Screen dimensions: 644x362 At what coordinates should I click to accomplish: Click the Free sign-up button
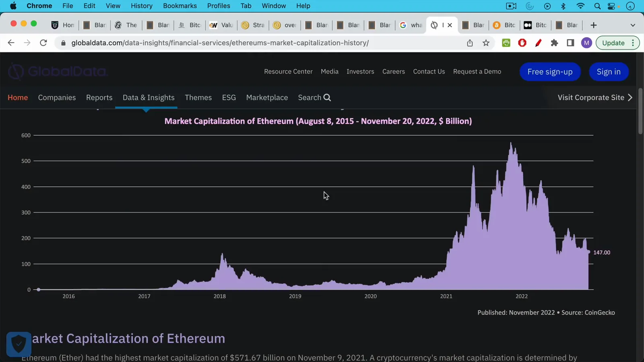[550, 72]
